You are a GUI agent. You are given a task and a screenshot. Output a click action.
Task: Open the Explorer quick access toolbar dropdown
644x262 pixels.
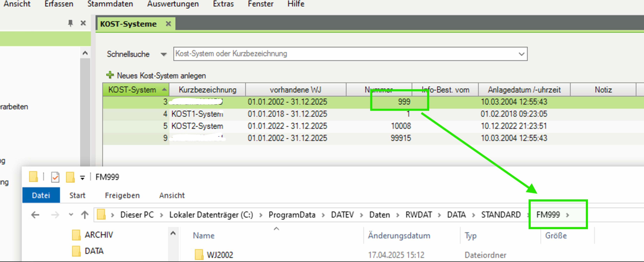pos(82,178)
